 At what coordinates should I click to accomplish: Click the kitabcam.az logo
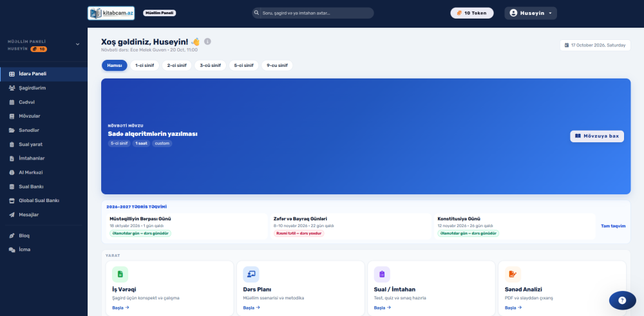pos(111,13)
